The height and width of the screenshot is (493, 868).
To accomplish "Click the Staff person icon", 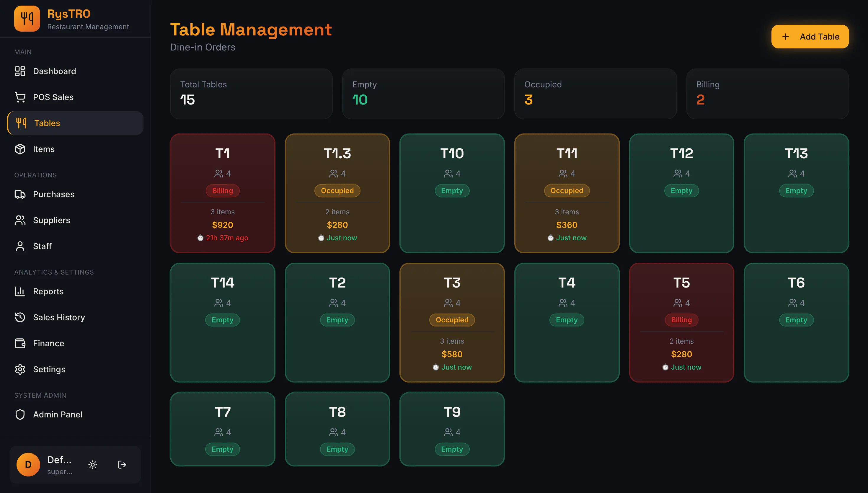I will (20, 246).
